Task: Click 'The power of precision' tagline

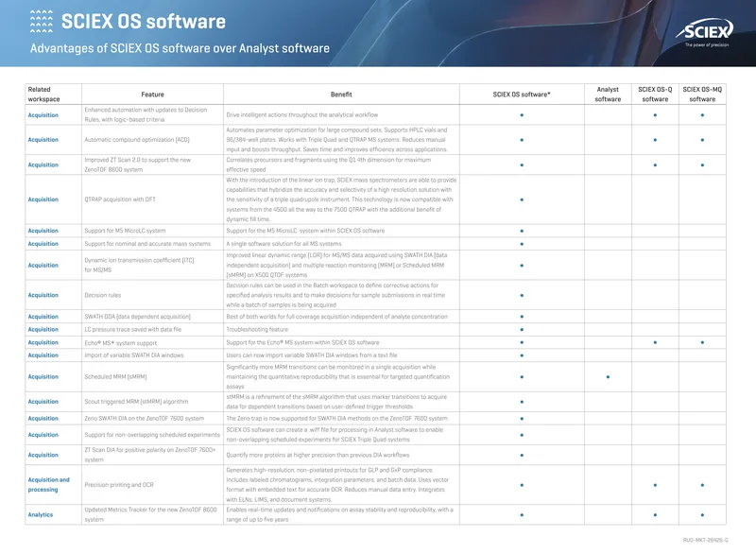Action: 707,44
